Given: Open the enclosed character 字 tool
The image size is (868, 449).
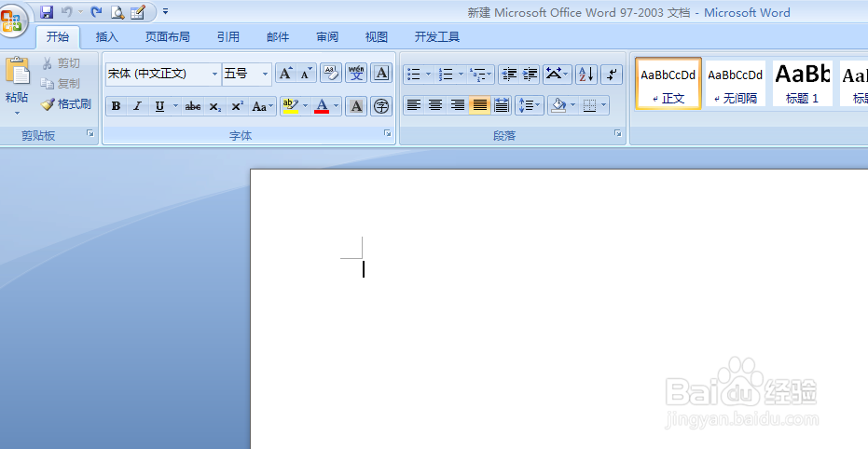Looking at the screenshot, I should click(381, 106).
